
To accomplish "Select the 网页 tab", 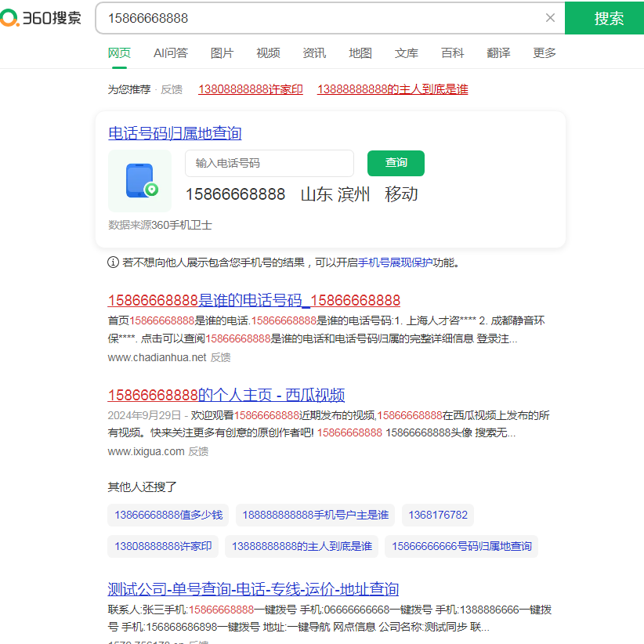I will click(x=119, y=53).
